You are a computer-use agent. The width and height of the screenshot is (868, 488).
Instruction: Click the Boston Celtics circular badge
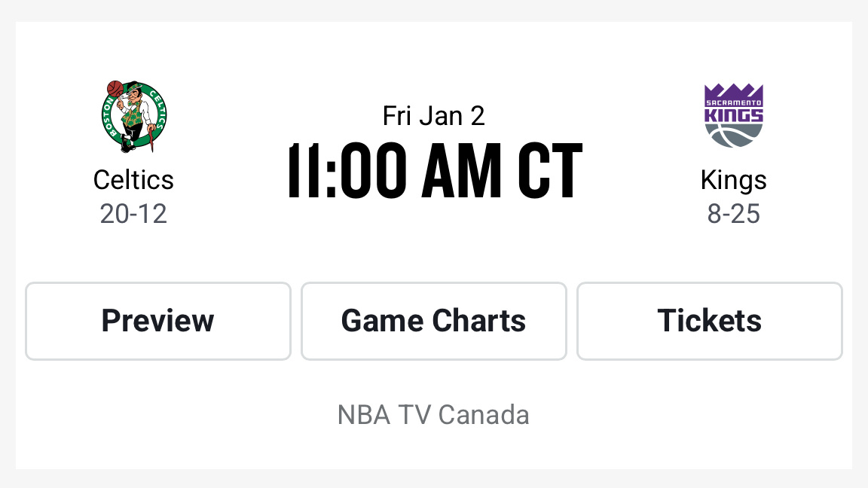[x=133, y=117]
